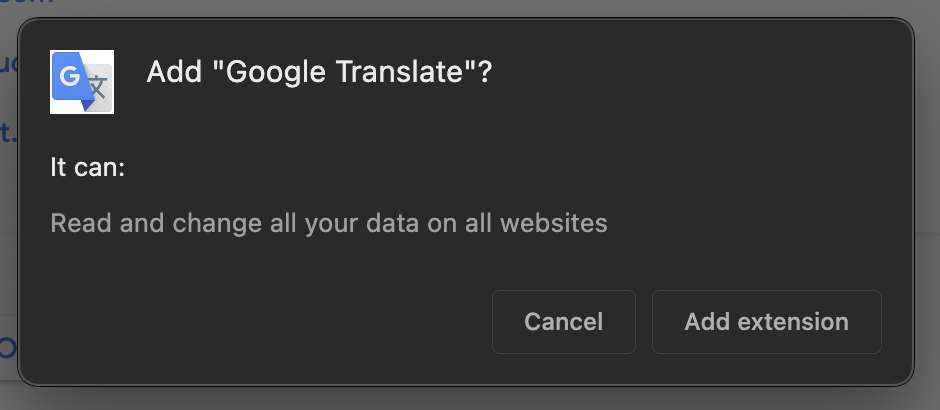The height and width of the screenshot is (410, 940).
Task: Click the 'Add "Google Translate"?' dialog title
Action: pos(320,73)
